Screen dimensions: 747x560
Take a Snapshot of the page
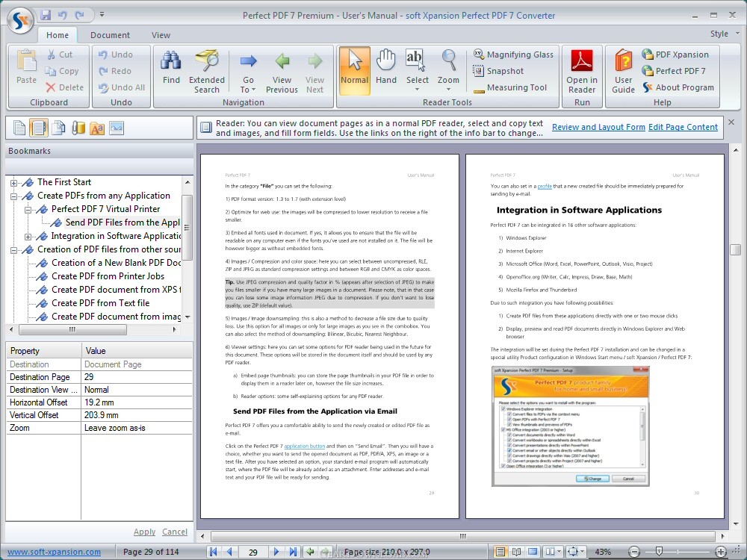click(498, 71)
